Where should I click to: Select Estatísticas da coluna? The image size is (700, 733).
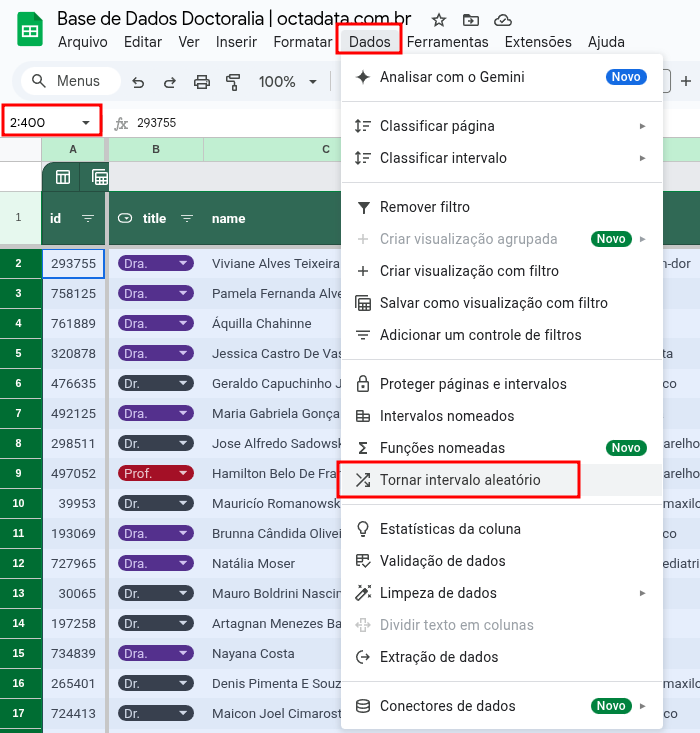point(502,529)
